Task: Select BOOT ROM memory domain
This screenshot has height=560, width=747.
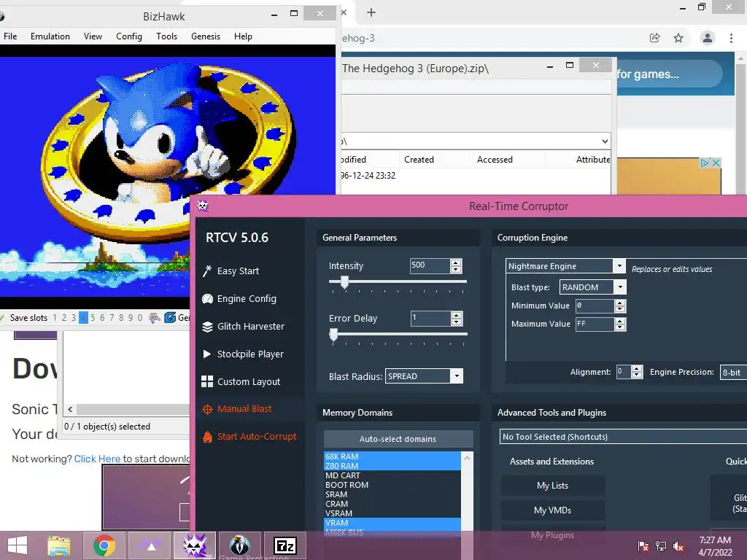Action: pos(392,485)
